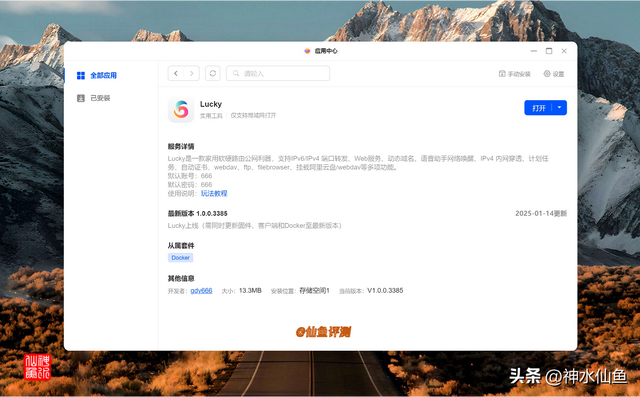Click the magnifier icon in search box

pos(236,73)
